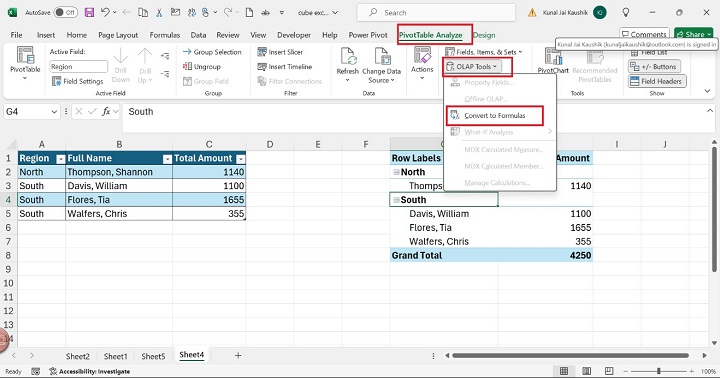Select the Grand Total cell in pivot table

tap(444, 255)
